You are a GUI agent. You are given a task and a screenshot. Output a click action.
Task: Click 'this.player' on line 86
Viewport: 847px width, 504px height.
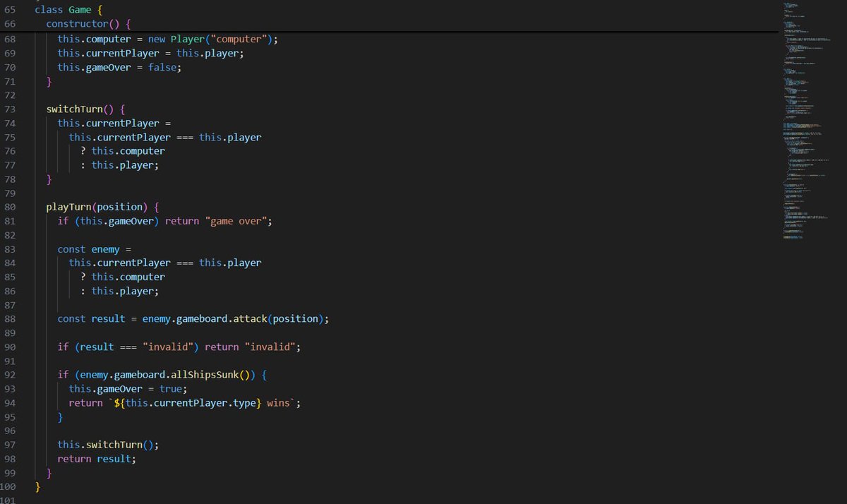click(x=122, y=291)
